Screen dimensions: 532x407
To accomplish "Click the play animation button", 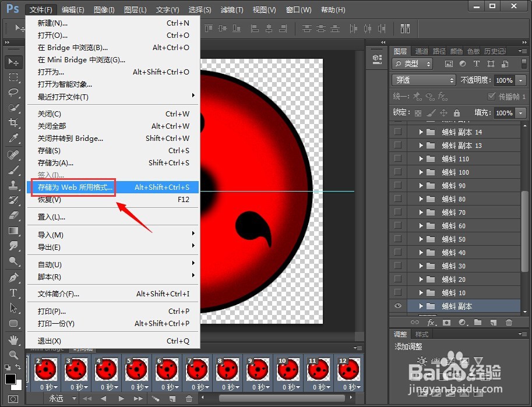I will coord(121,398).
